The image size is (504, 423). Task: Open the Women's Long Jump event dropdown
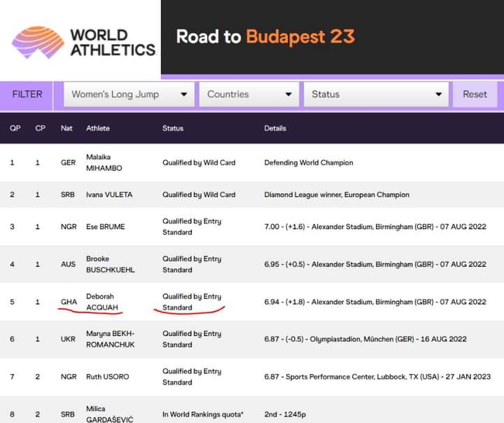click(129, 95)
